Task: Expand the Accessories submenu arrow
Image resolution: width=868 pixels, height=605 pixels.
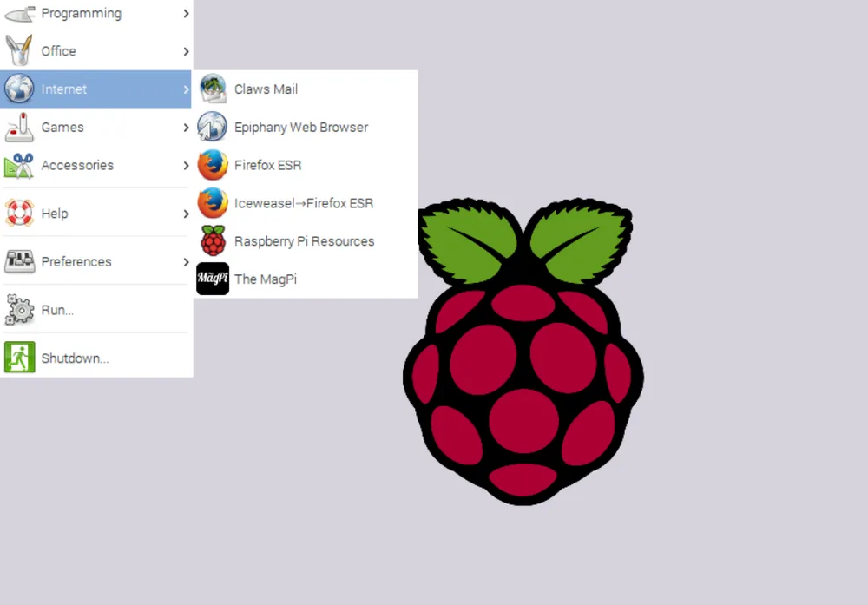Action: (186, 165)
